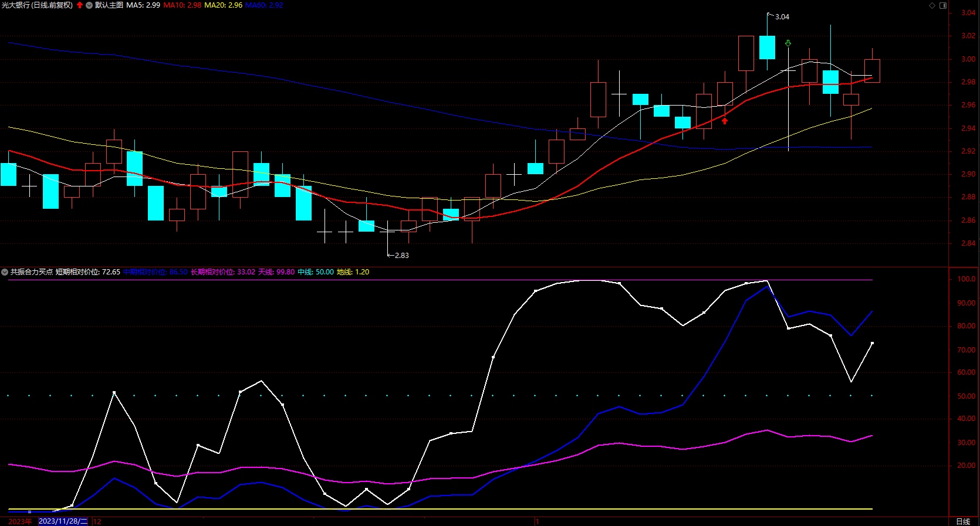This screenshot has height=526, width=980.
Task: Click the 长期相对价位: 33.02 label
Action: (x=223, y=272)
